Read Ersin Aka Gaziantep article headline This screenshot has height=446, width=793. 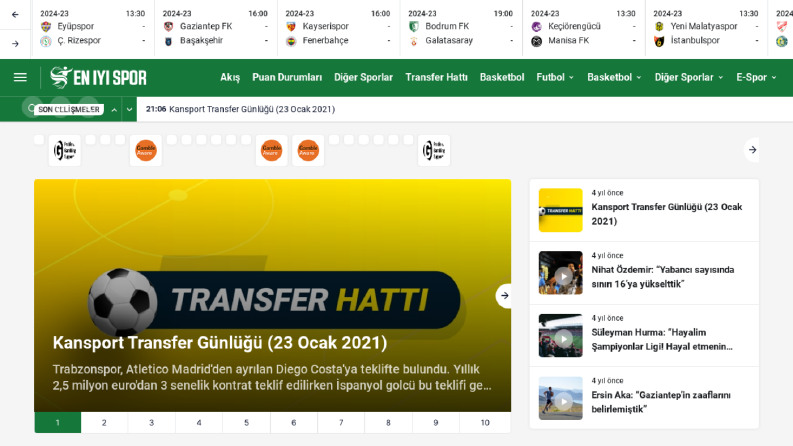pos(661,402)
